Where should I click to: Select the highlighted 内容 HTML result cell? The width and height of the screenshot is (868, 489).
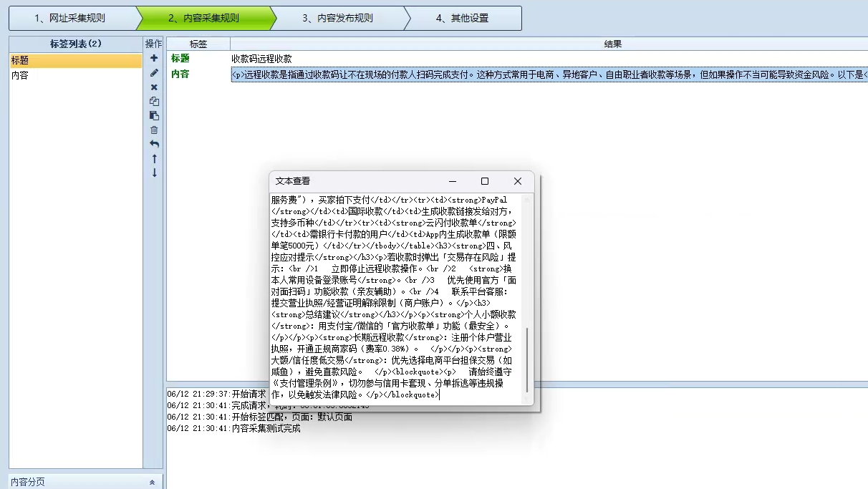pyautogui.click(x=501, y=74)
